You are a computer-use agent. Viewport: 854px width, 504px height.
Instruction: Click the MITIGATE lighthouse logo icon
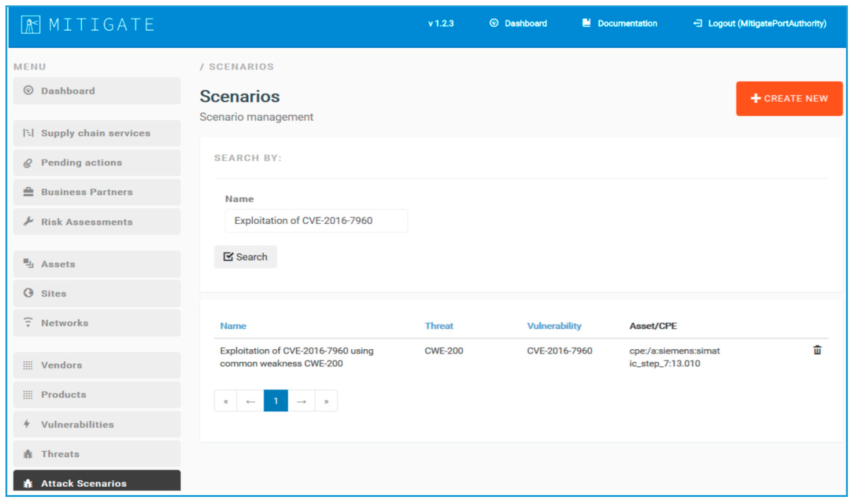coord(31,25)
